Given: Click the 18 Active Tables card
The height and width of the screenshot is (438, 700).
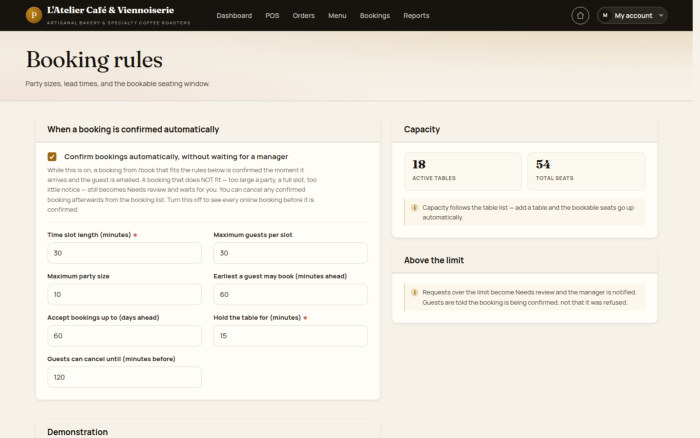Looking at the screenshot, I should click(x=462, y=171).
